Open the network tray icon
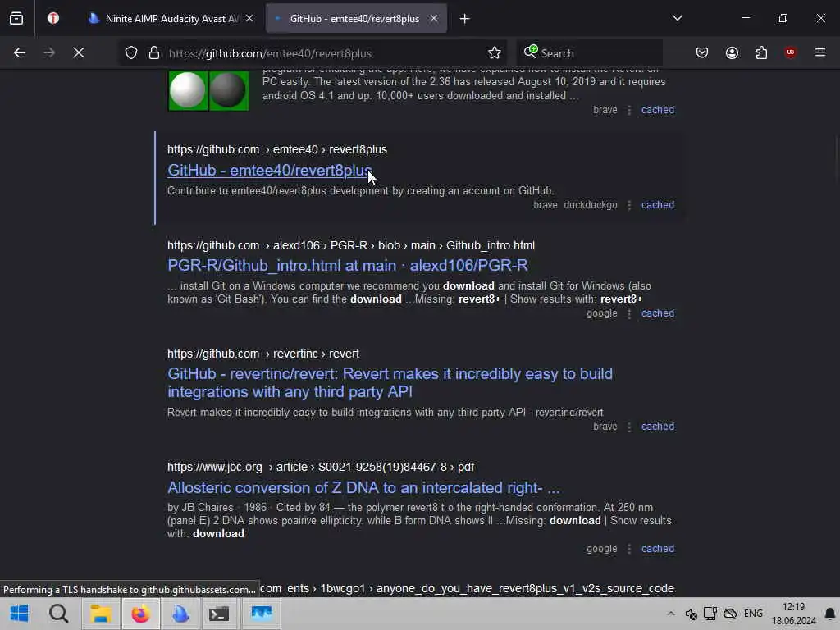This screenshot has width=840, height=630. coord(710,614)
